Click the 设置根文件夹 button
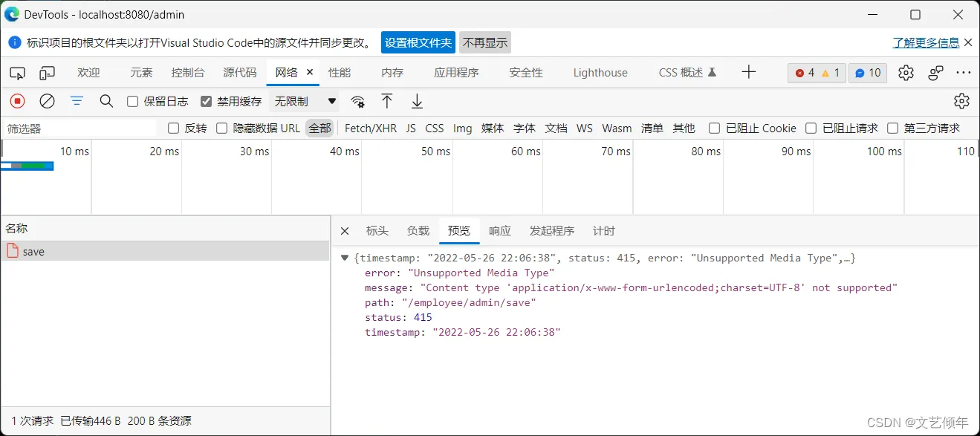Viewport: 980px width, 436px height. click(418, 42)
